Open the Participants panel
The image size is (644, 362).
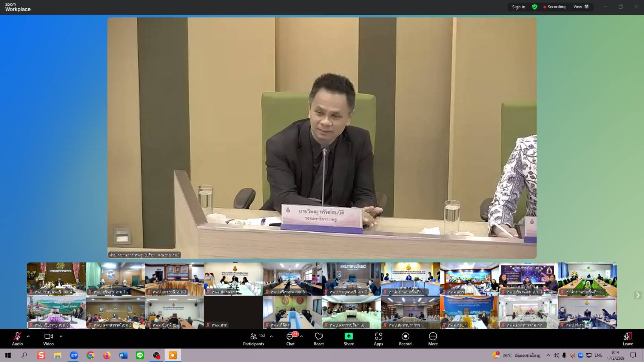(253, 338)
